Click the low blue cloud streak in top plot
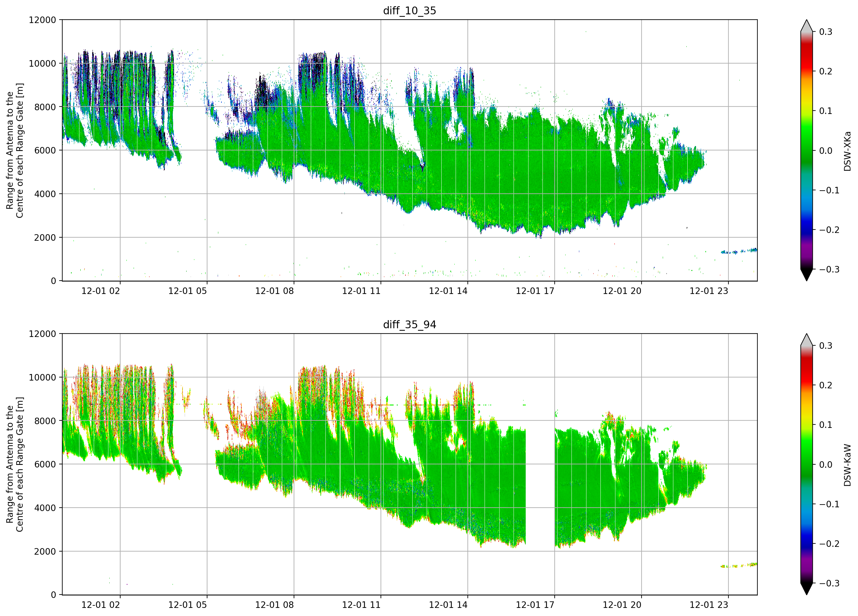 (739, 251)
